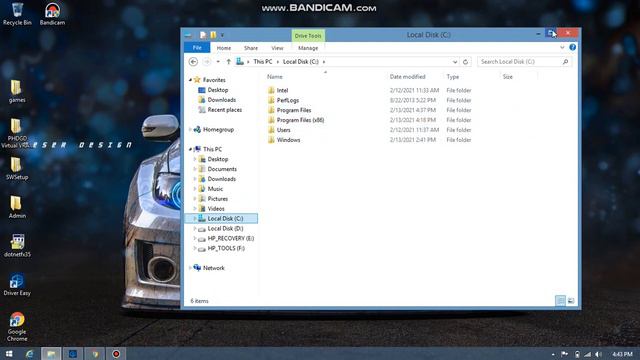This screenshot has width=640, height=360.
Task: Refresh the Local Disk (C:) listing
Action: coord(465,62)
